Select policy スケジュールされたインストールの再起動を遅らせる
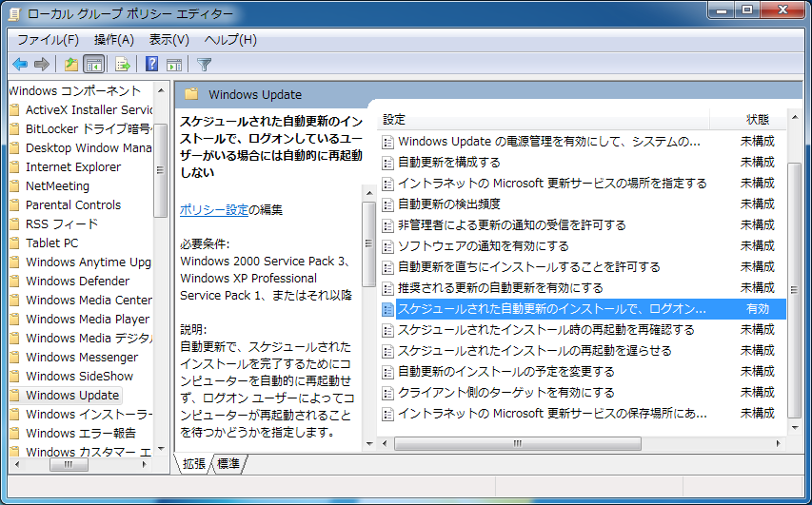 (x=534, y=351)
